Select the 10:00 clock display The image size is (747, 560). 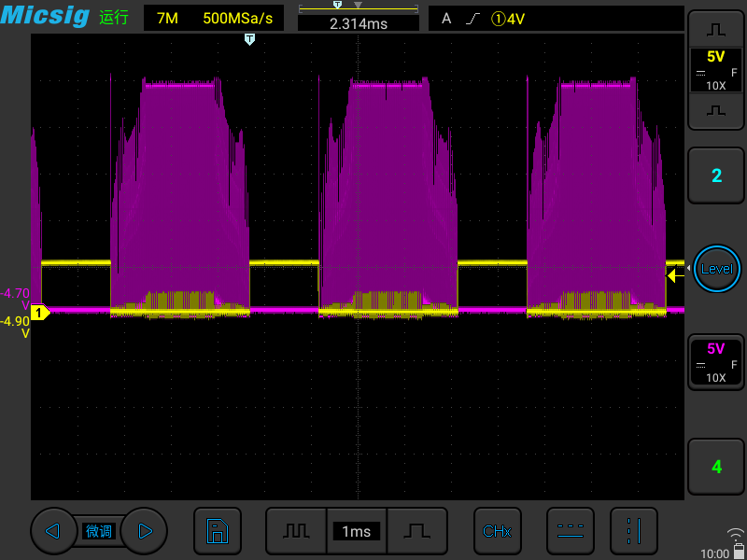pos(714,553)
